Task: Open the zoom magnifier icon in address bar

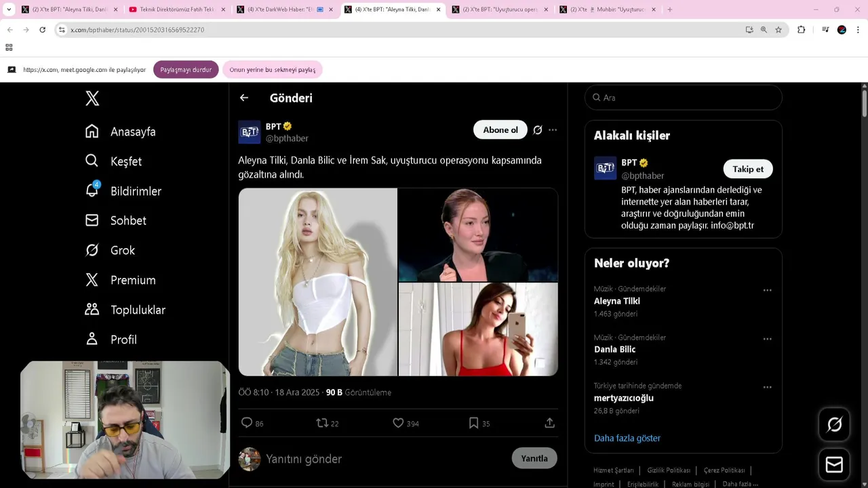Action: point(764,30)
